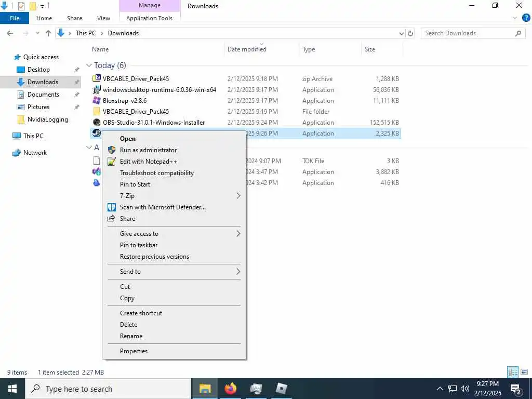Navigate back with the back arrow
This screenshot has height=399, width=532.
[10, 33]
